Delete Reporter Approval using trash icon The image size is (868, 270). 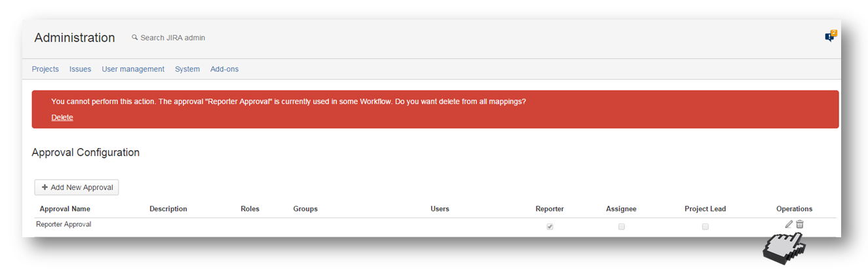(x=800, y=224)
